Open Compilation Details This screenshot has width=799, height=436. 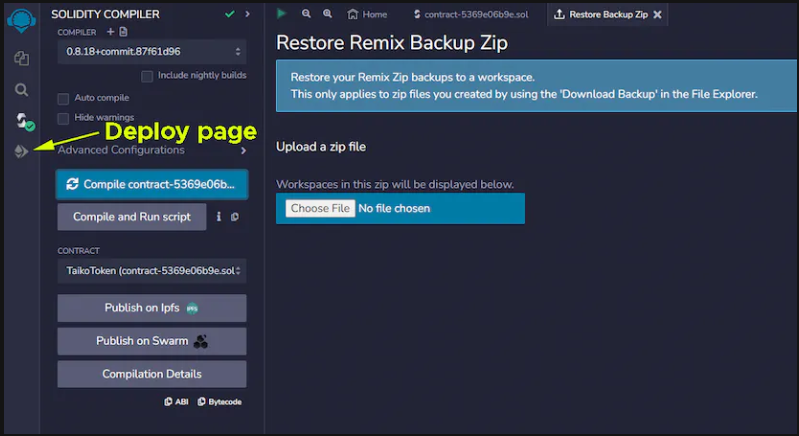(x=152, y=374)
